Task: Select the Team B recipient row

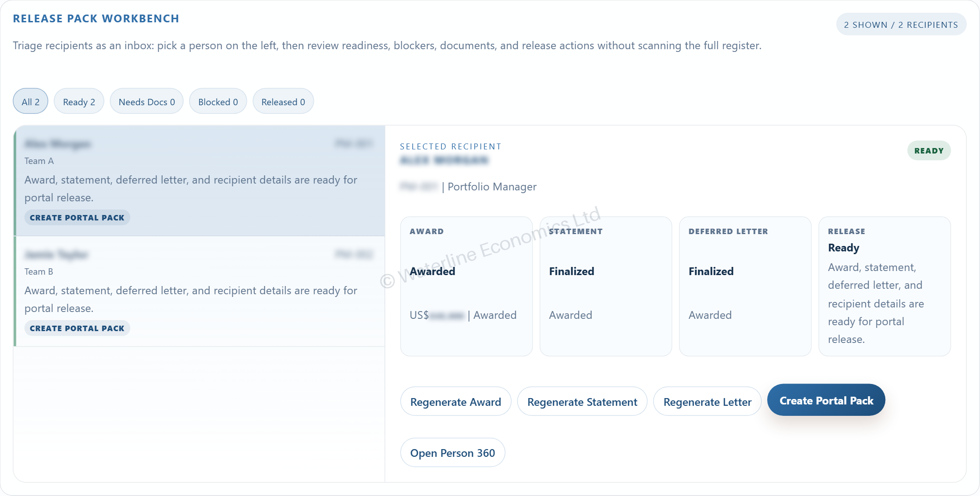Action: 200,291
